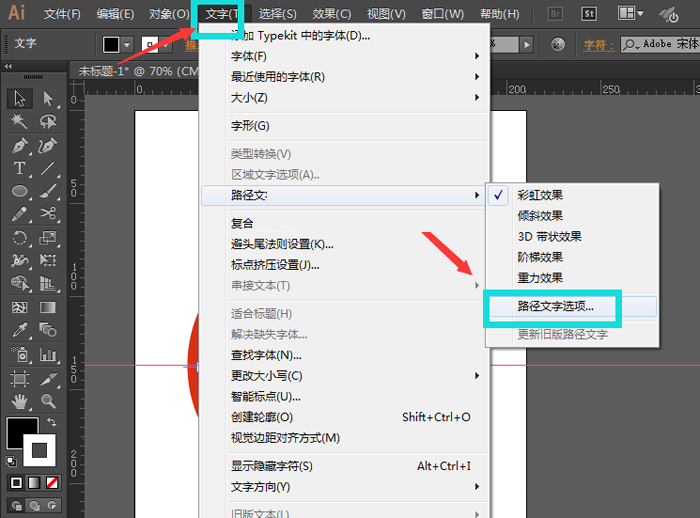Open the 编辑(E) menu
Screen dimensions: 700x518
pyautogui.click(x=115, y=14)
